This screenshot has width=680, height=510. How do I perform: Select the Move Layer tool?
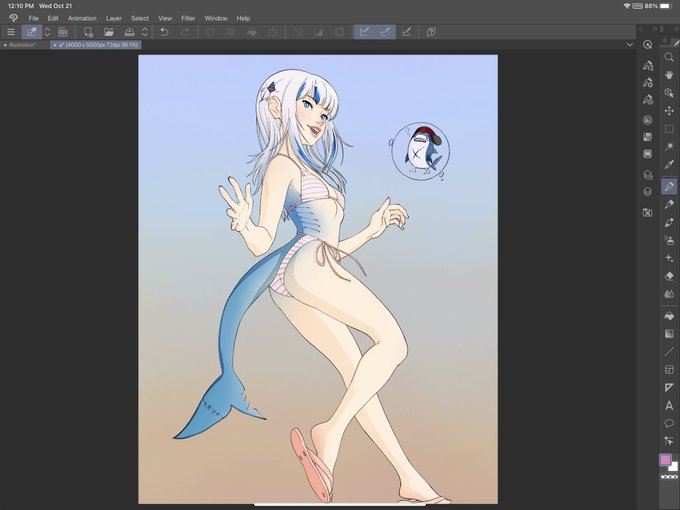click(x=669, y=111)
